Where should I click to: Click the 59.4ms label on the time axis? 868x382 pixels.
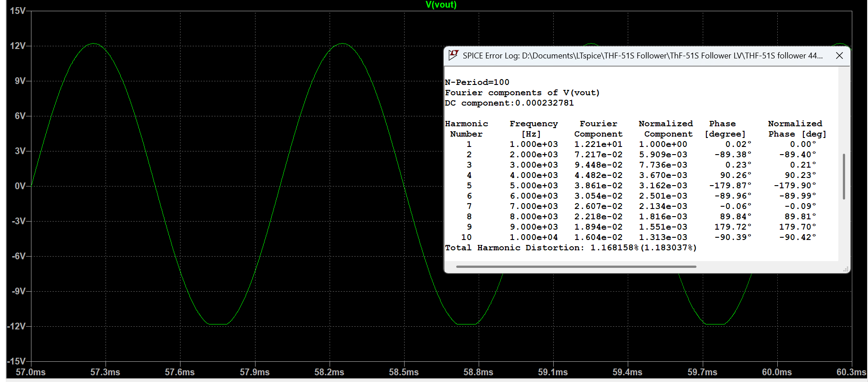(627, 372)
